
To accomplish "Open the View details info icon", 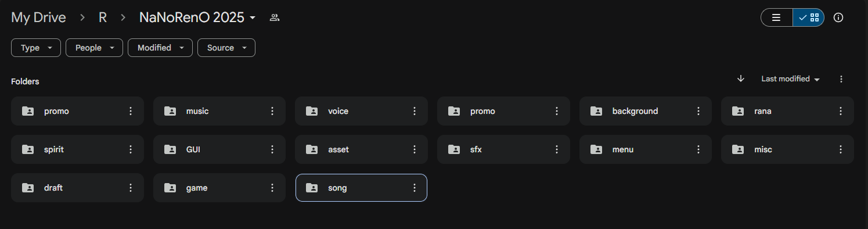I will pyautogui.click(x=838, y=17).
